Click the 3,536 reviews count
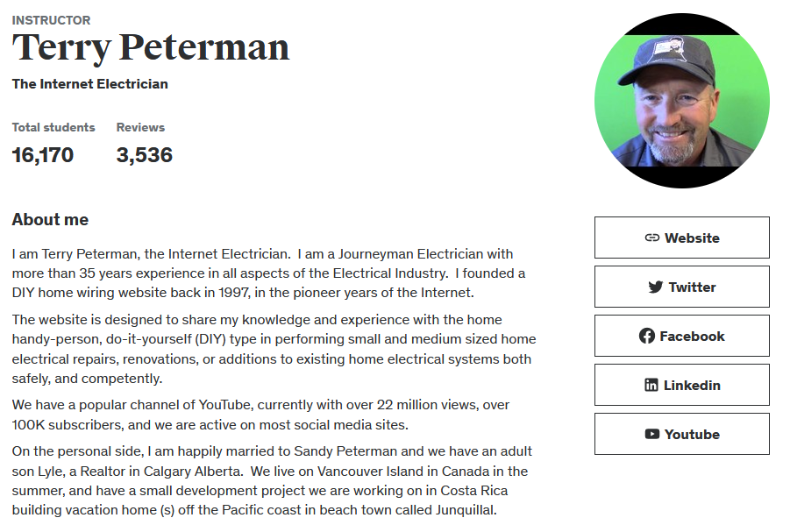Viewport: 790px width, 532px height. 145,155
